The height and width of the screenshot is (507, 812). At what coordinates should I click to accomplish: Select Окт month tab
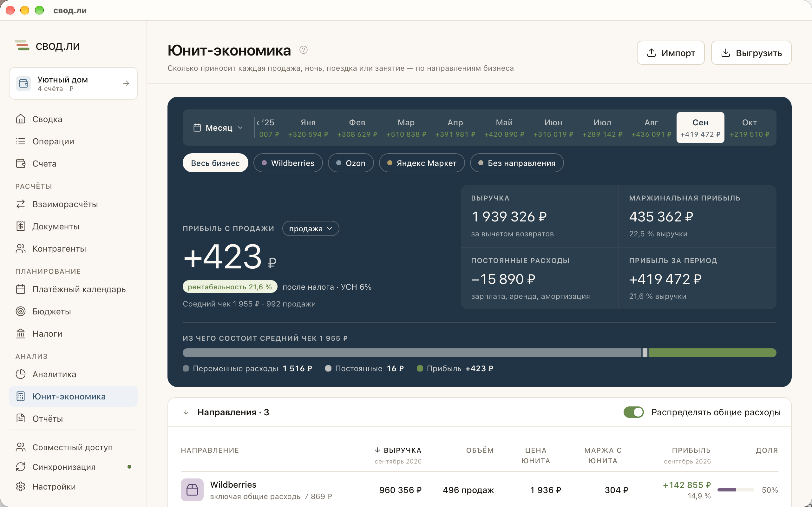(749, 128)
